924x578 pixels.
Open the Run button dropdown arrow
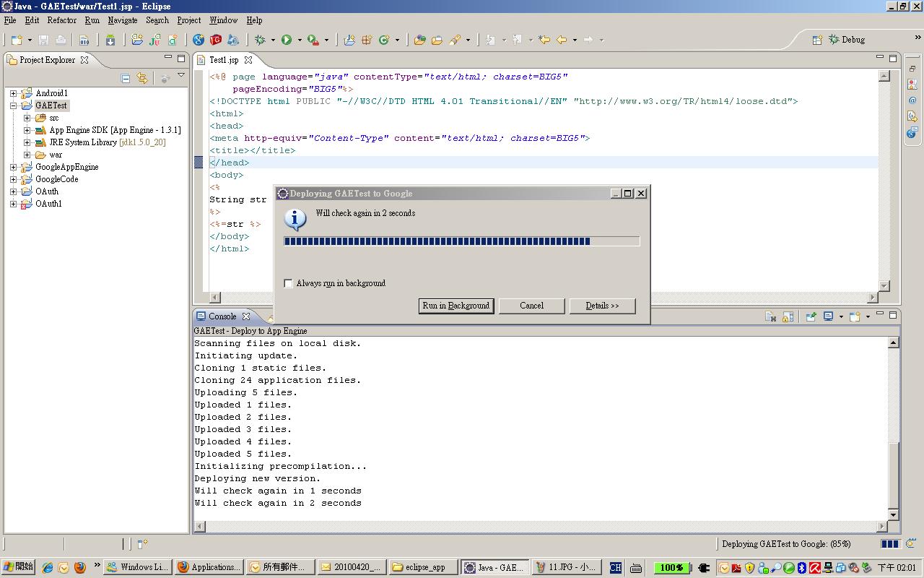click(300, 40)
